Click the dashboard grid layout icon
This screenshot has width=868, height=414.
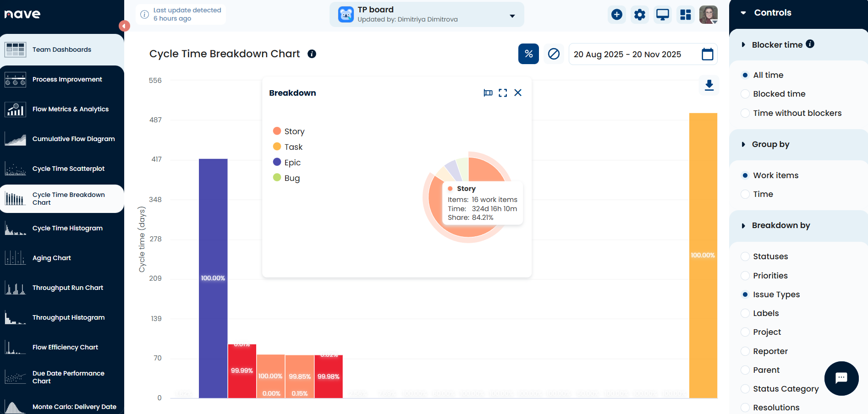(686, 15)
